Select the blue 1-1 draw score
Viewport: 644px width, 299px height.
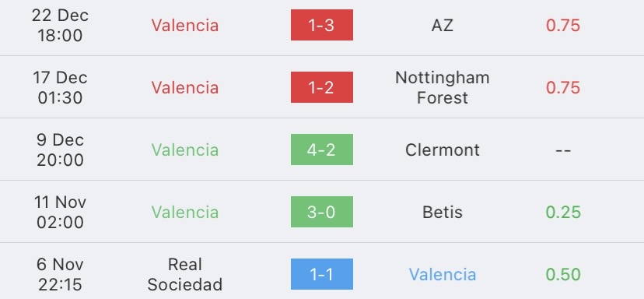point(321,274)
